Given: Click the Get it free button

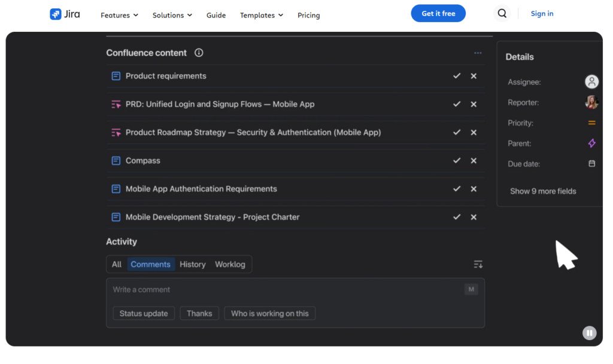Looking at the screenshot, I should (438, 13).
